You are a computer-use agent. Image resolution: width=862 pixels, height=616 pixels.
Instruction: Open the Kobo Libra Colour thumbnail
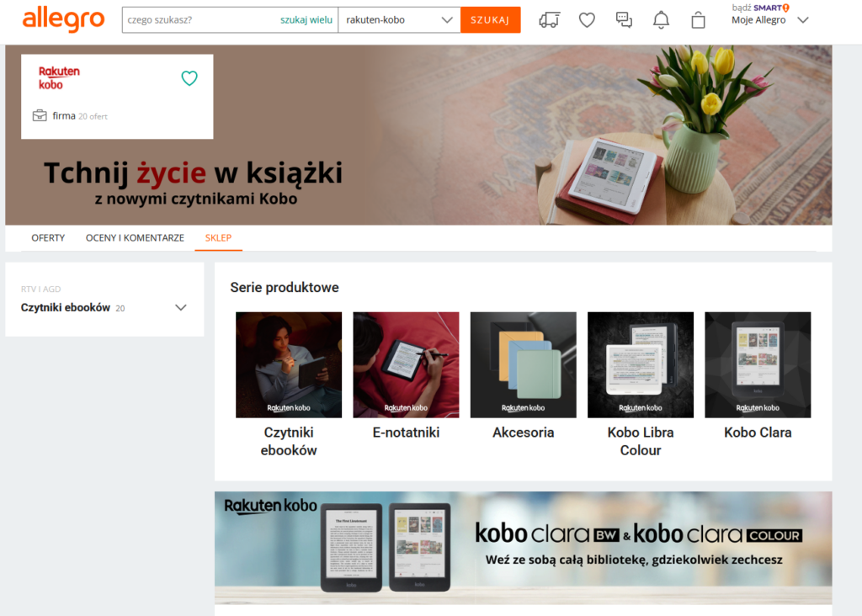641,365
